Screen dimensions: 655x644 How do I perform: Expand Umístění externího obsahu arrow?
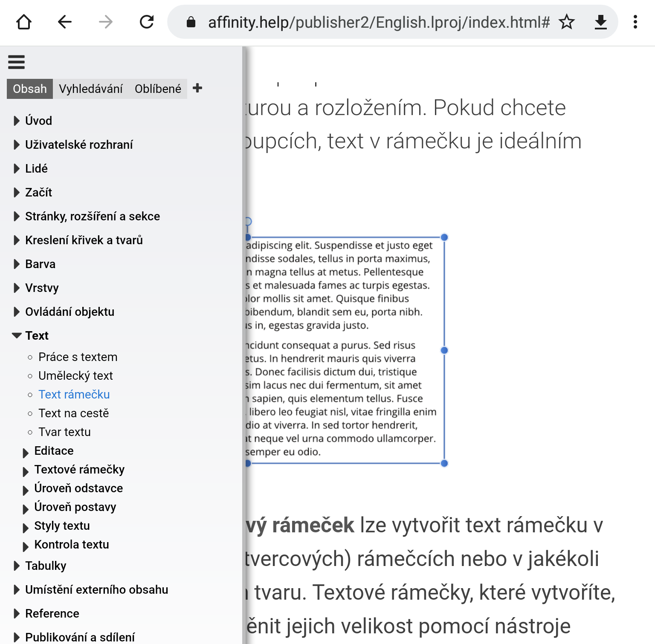[x=17, y=589]
